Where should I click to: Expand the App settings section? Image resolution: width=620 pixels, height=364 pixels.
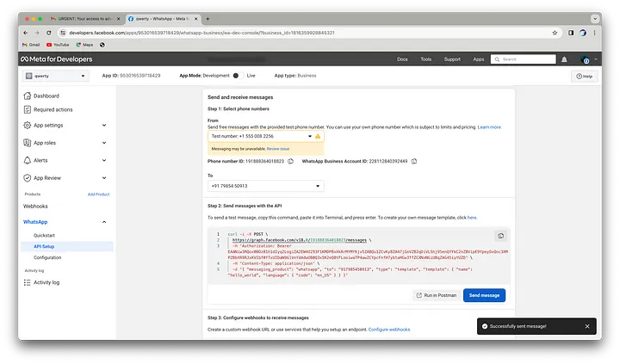[x=104, y=126]
